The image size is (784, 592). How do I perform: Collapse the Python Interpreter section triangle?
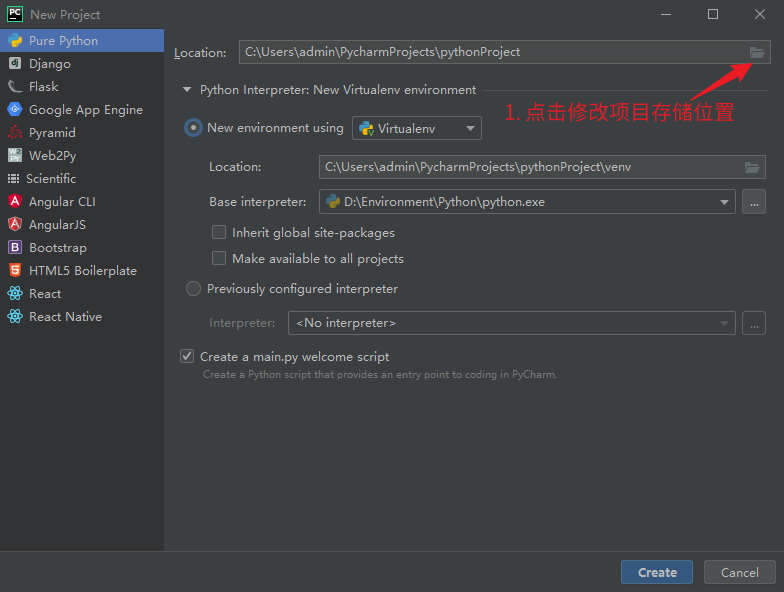coord(186,90)
